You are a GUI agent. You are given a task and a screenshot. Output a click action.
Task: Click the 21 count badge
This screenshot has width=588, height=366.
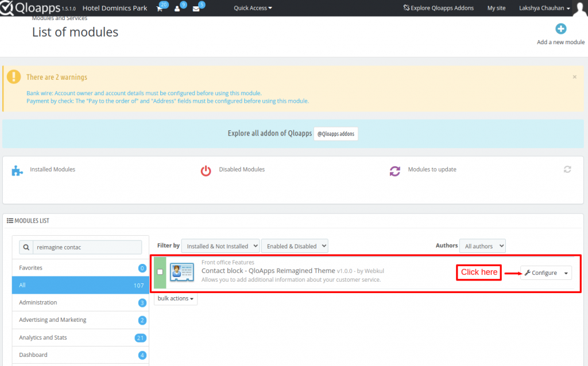click(140, 338)
